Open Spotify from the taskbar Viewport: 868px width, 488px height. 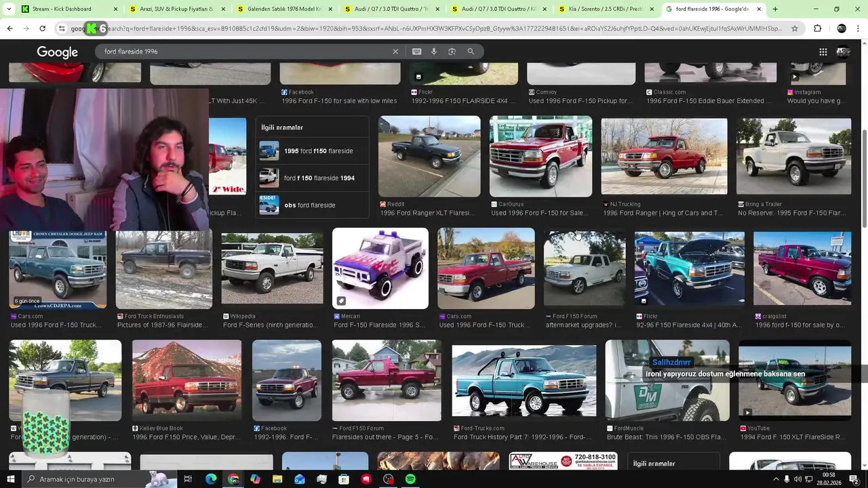point(410,479)
